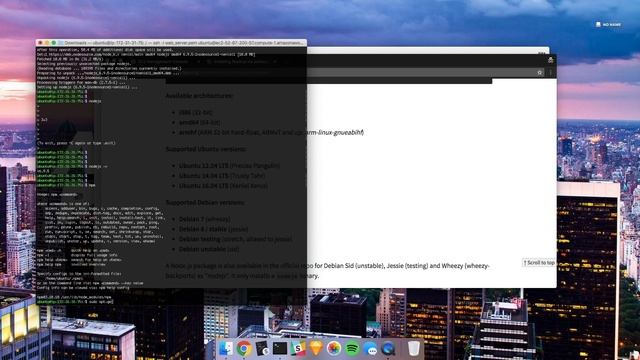
Task: Click the Scroll to top button
Action: coord(539,263)
